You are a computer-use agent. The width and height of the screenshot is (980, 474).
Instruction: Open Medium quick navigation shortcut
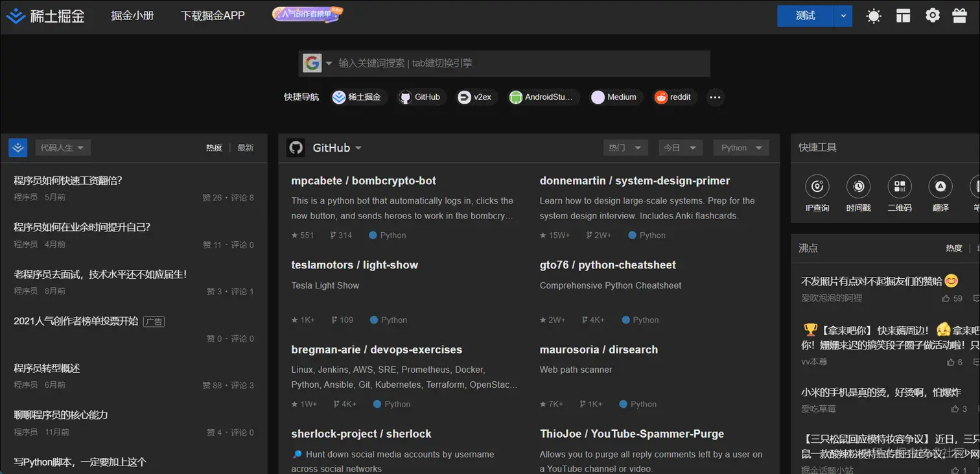pyautogui.click(x=615, y=97)
